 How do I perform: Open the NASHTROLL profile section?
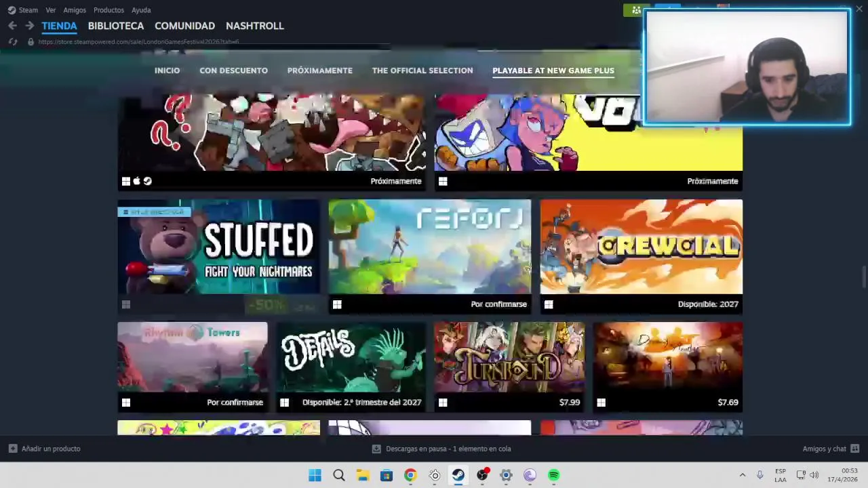255,26
